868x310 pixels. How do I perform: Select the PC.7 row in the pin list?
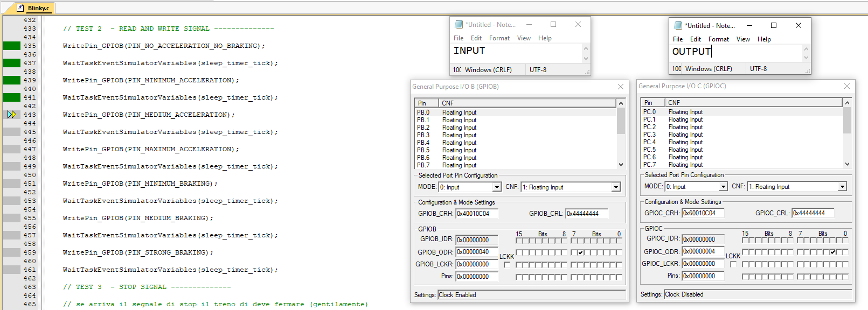742,165
